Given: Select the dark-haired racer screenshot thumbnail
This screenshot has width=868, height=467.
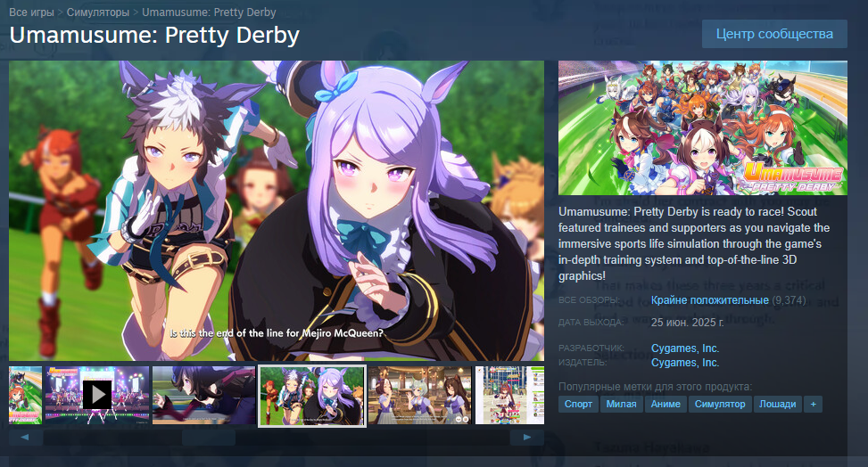Looking at the screenshot, I should pos(203,395).
